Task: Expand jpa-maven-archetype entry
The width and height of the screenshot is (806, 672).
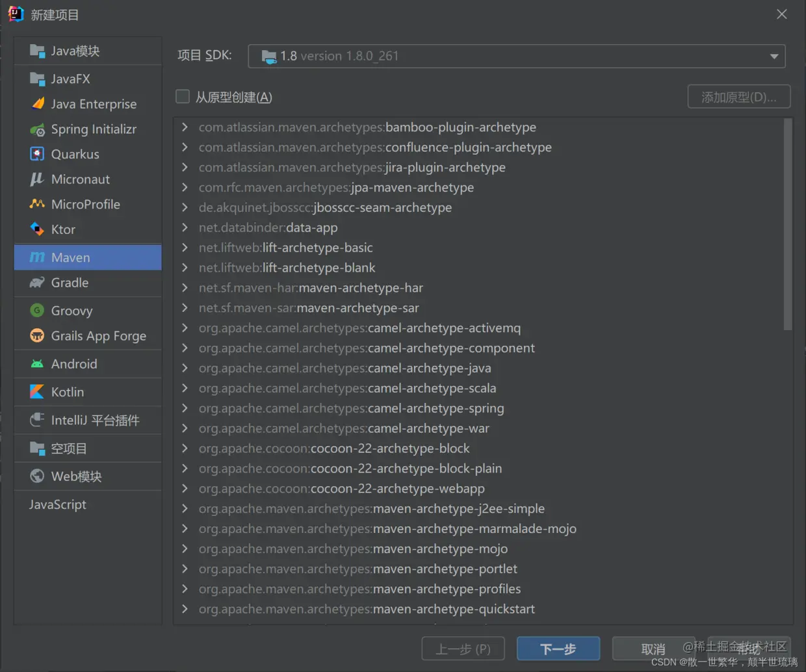Action: 185,187
